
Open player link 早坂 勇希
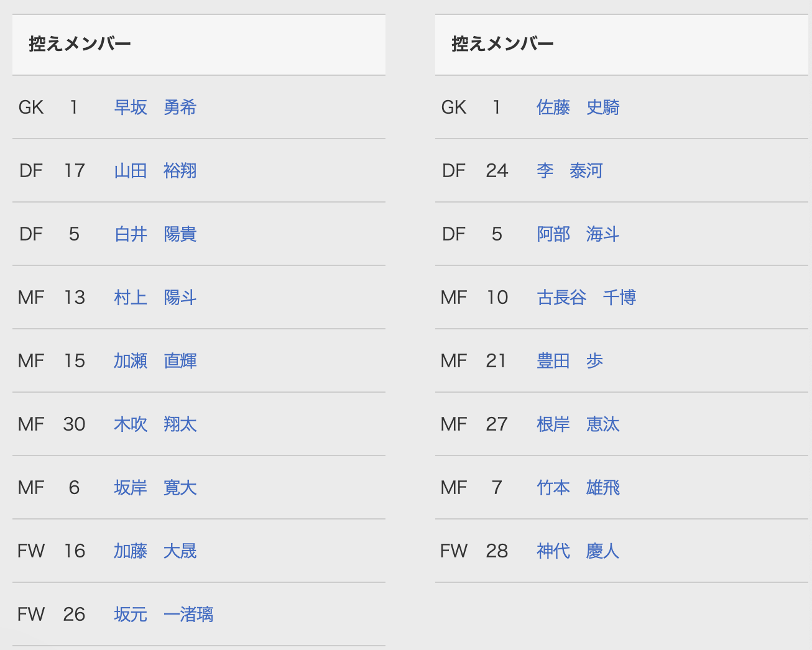155,108
